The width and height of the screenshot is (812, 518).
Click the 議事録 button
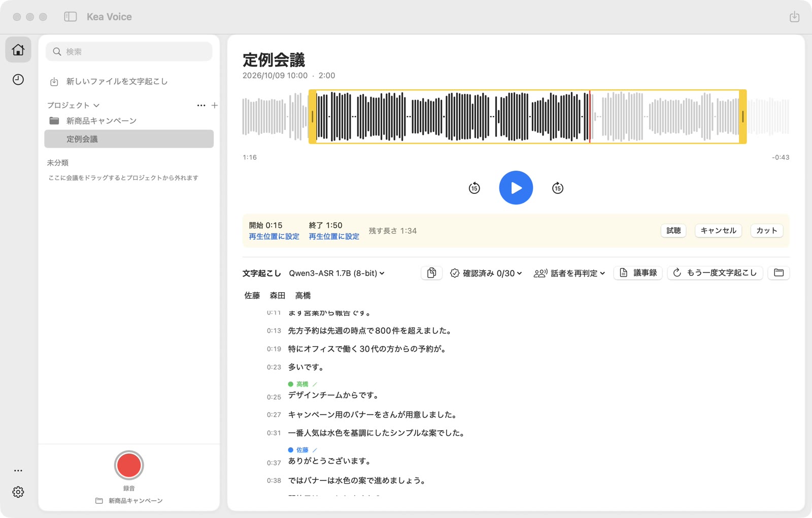coord(638,273)
